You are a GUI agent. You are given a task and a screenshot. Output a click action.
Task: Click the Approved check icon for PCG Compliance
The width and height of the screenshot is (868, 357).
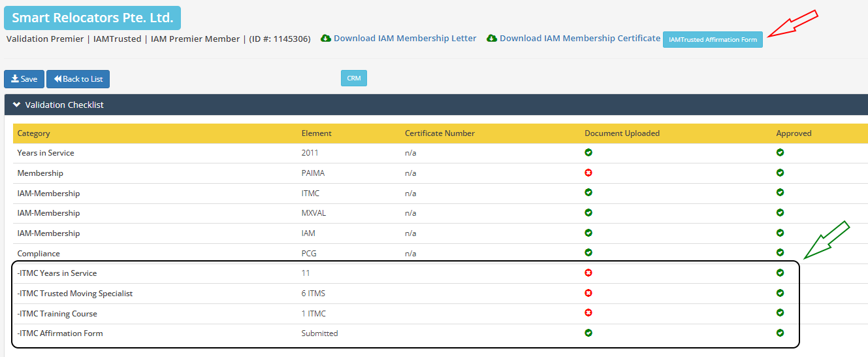point(780,252)
